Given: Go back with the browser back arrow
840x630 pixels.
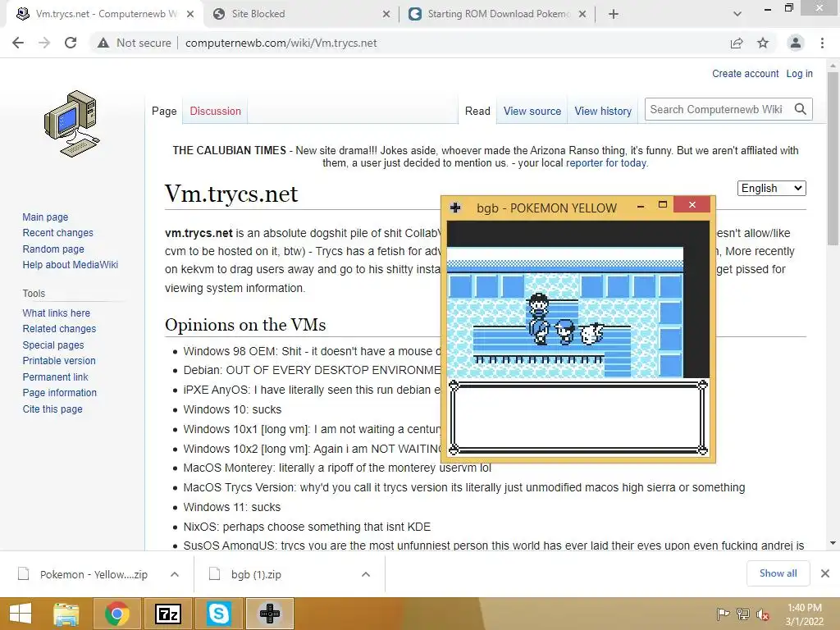Looking at the screenshot, I should coord(18,43).
